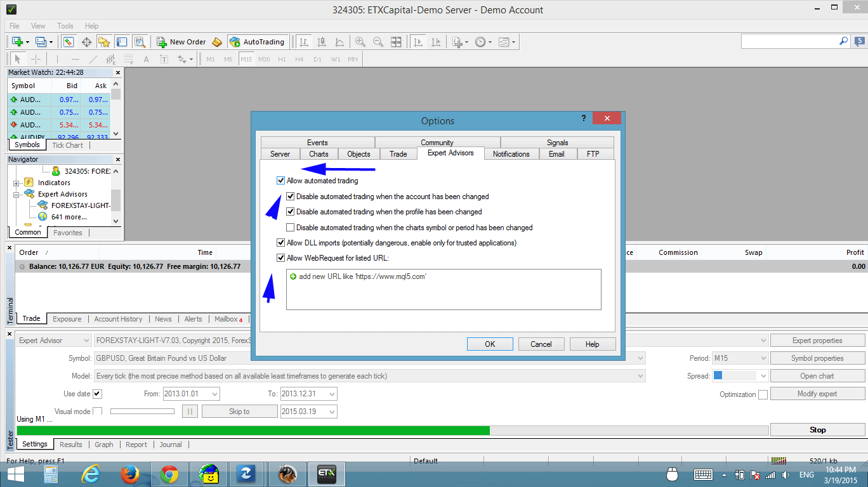Image resolution: width=868 pixels, height=487 pixels.
Task: Select the equidistant channel tool
Action: click(x=111, y=59)
